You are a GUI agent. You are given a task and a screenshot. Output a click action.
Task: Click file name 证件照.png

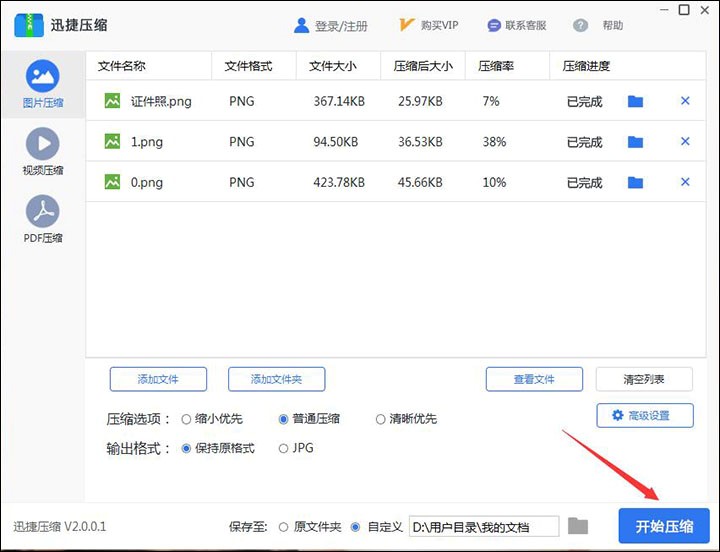pyautogui.click(x=161, y=101)
